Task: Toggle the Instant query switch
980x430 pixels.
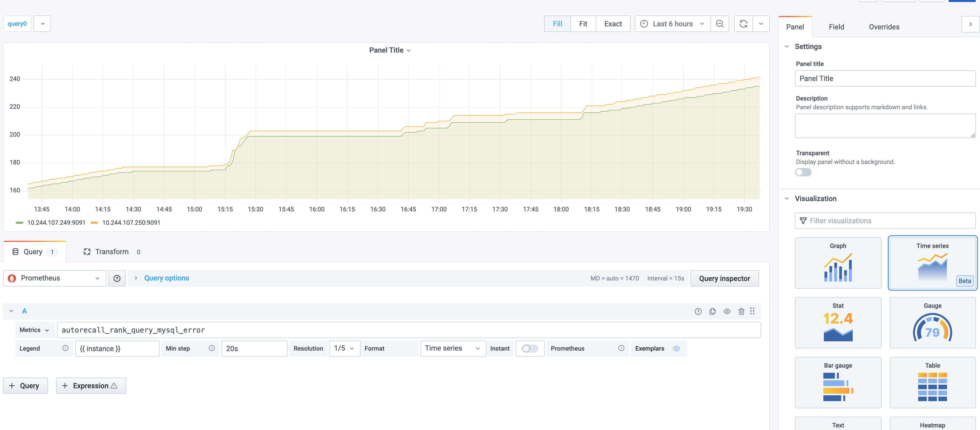Action: pyautogui.click(x=530, y=349)
